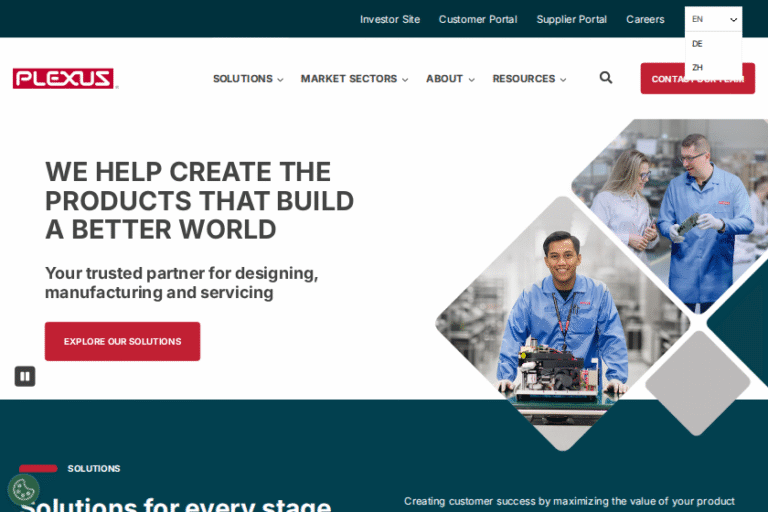Click the Contact Our Team button
The image size is (768, 512).
click(x=697, y=78)
